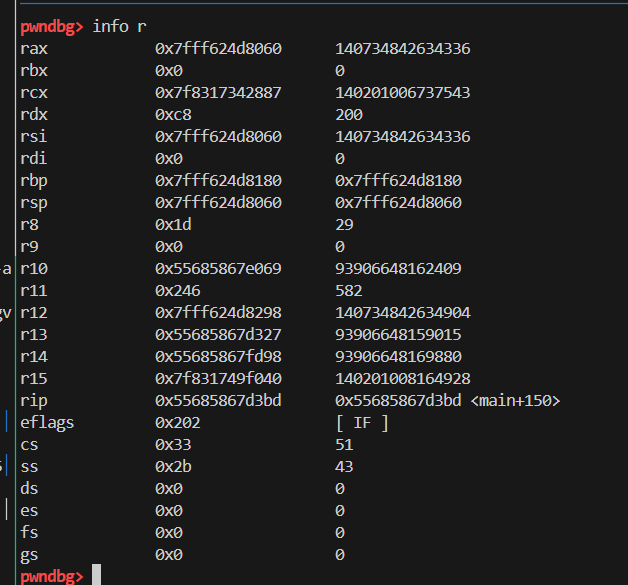Click the r10 hex value 0x55685867e069

tap(218, 268)
